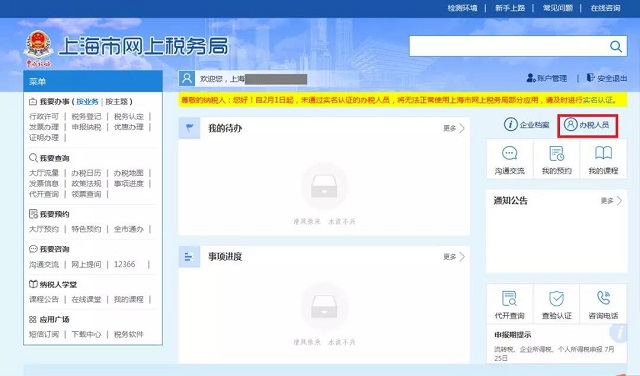Open 办税地图 link
This screenshot has height=376, width=640.
pyautogui.click(x=129, y=173)
